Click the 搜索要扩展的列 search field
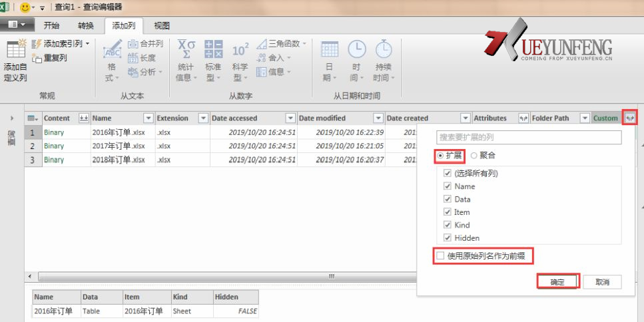Viewport: 644px width, 322px height. (x=528, y=138)
